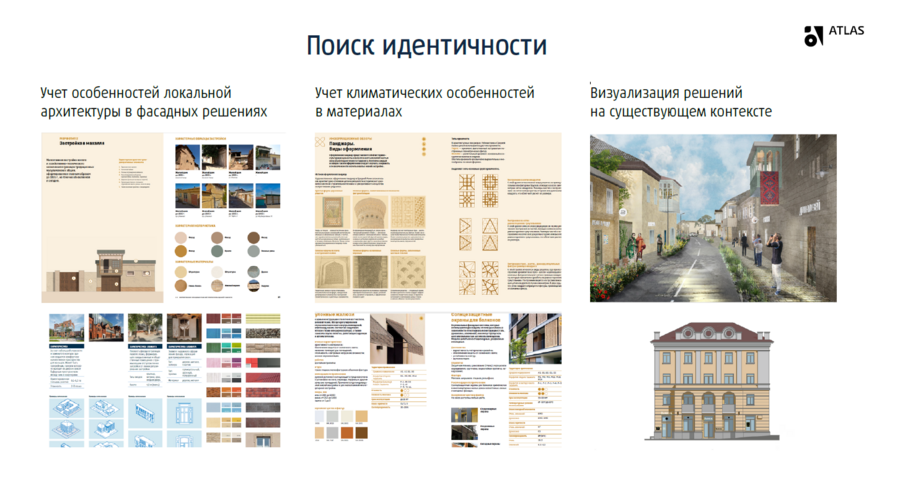Open the teal gate building photo
The image size is (900, 482).
[x=267, y=196]
